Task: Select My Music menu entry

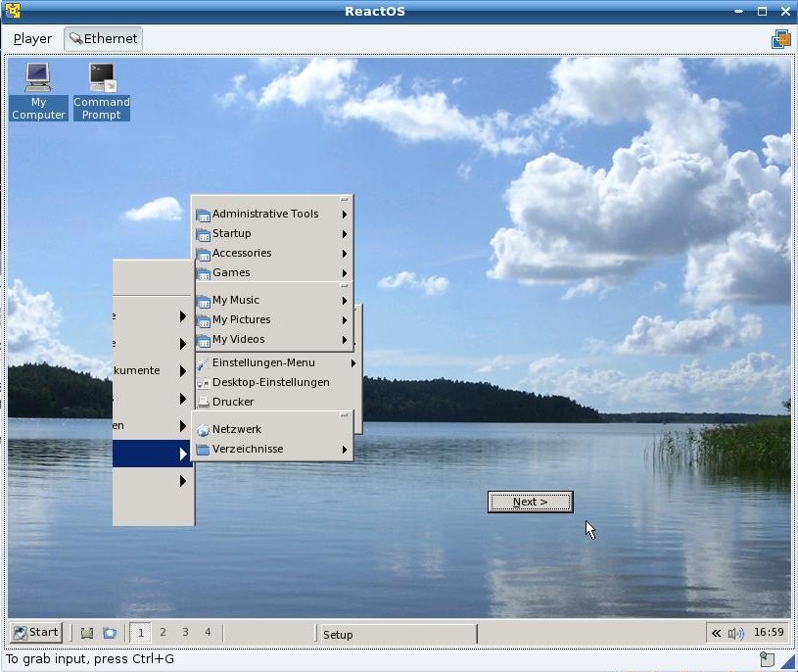Action: pos(272,301)
